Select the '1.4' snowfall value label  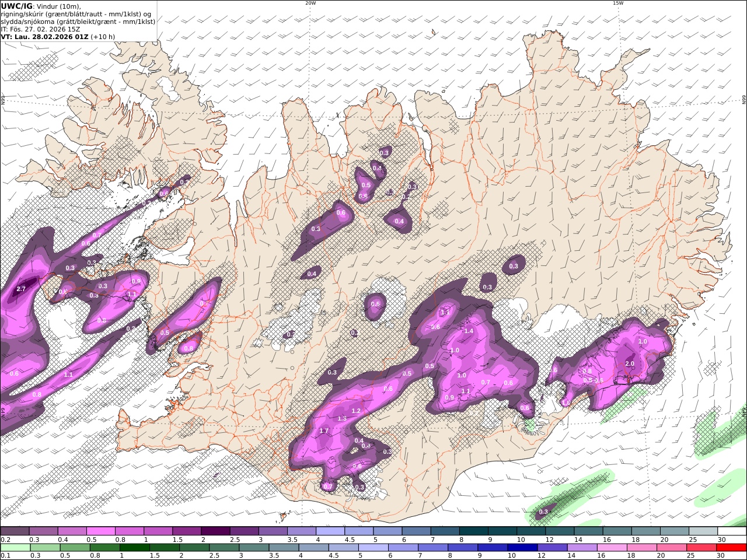pos(469,331)
